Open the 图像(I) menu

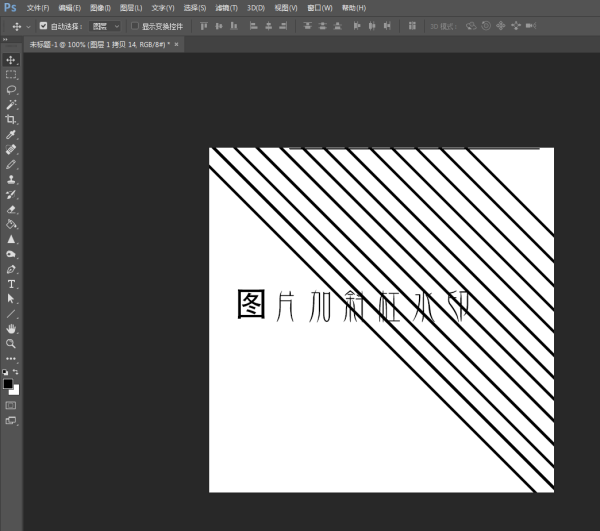[100, 8]
